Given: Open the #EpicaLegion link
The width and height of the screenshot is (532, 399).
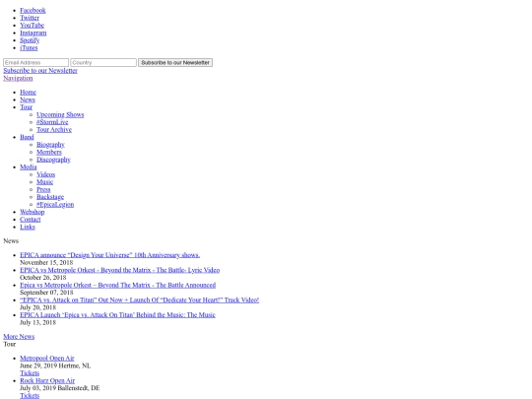Looking at the screenshot, I should pyautogui.click(x=55, y=204).
